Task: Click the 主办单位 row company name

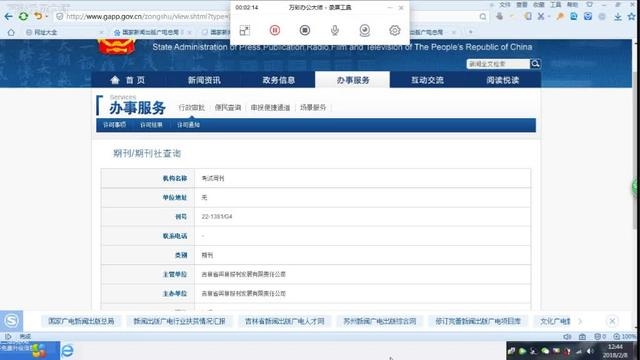Action: [244, 293]
